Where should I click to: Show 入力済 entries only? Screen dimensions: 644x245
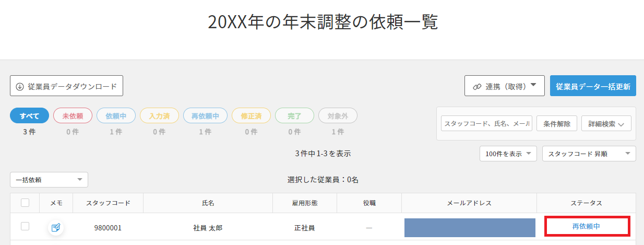coord(159,116)
